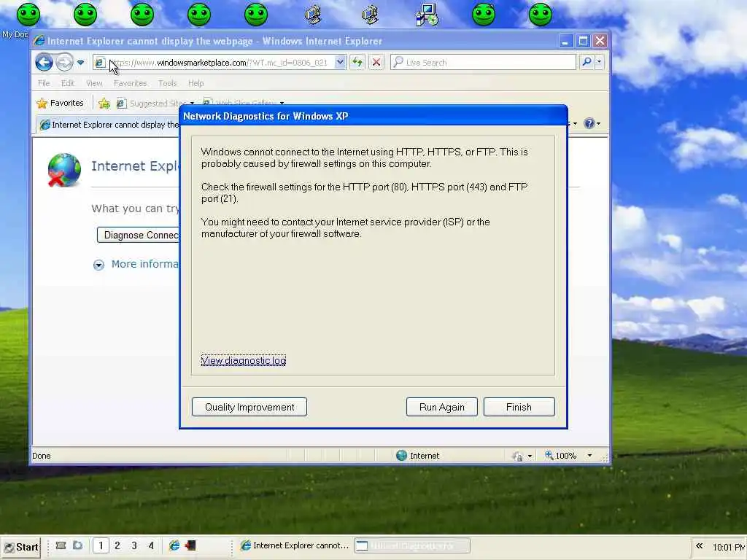Screen dimensions: 747x560
Task: Click the red Stop loading icon
Action: coord(376,63)
